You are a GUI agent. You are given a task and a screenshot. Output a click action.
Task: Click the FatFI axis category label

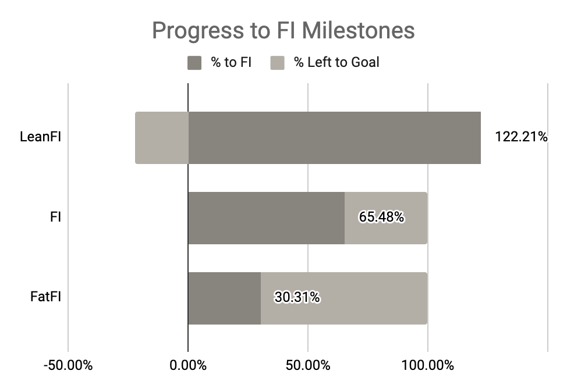(x=46, y=298)
